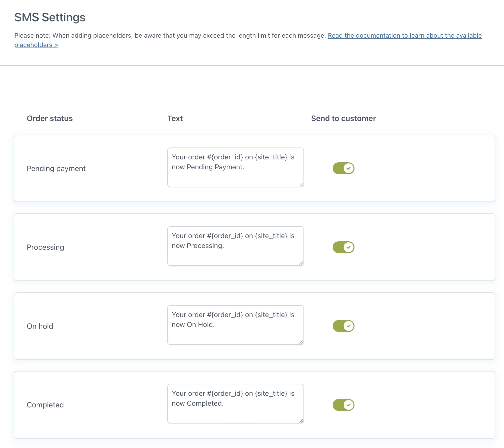Open the placeholders documentation link
This screenshot has width=504, height=448.
pyautogui.click(x=404, y=36)
